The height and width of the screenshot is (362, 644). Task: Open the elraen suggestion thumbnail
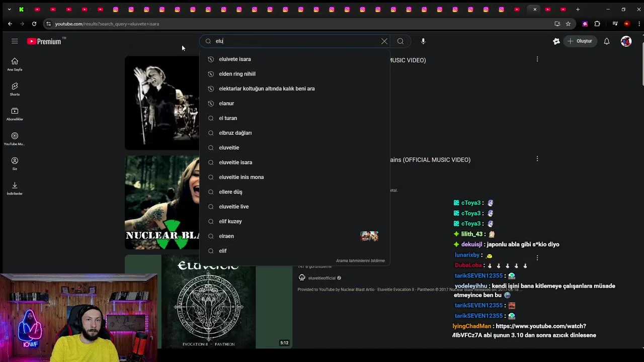(369, 236)
